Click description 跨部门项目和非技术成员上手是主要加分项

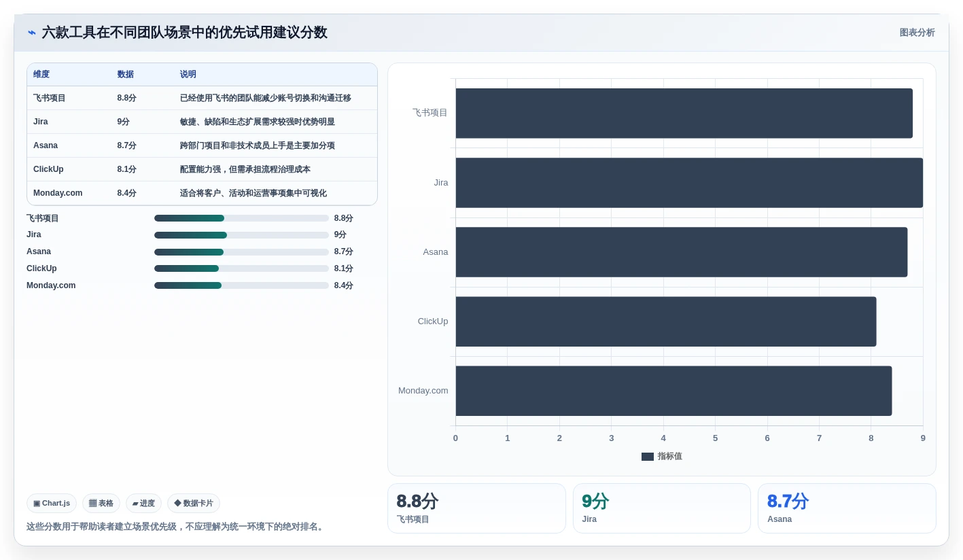pyautogui.click(x=258, y=145)
